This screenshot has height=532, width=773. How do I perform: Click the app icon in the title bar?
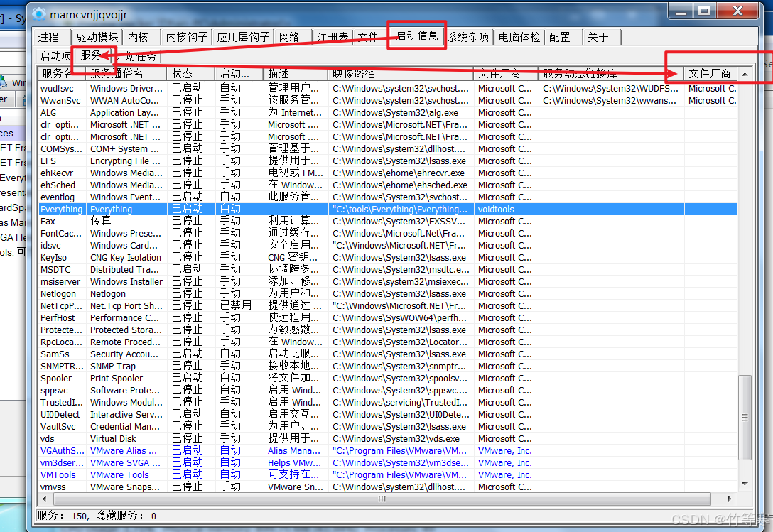pos(39,13)
